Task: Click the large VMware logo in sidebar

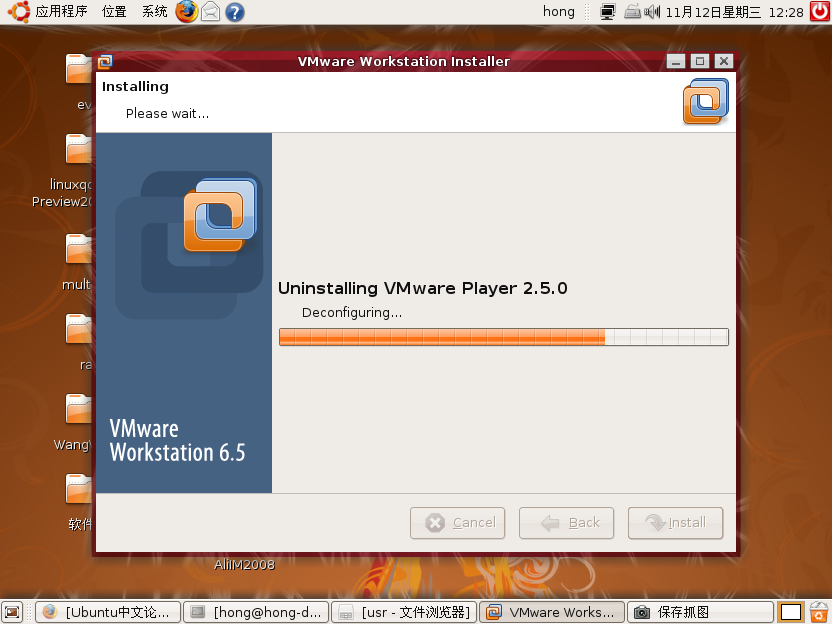Action: pos(221,214)
